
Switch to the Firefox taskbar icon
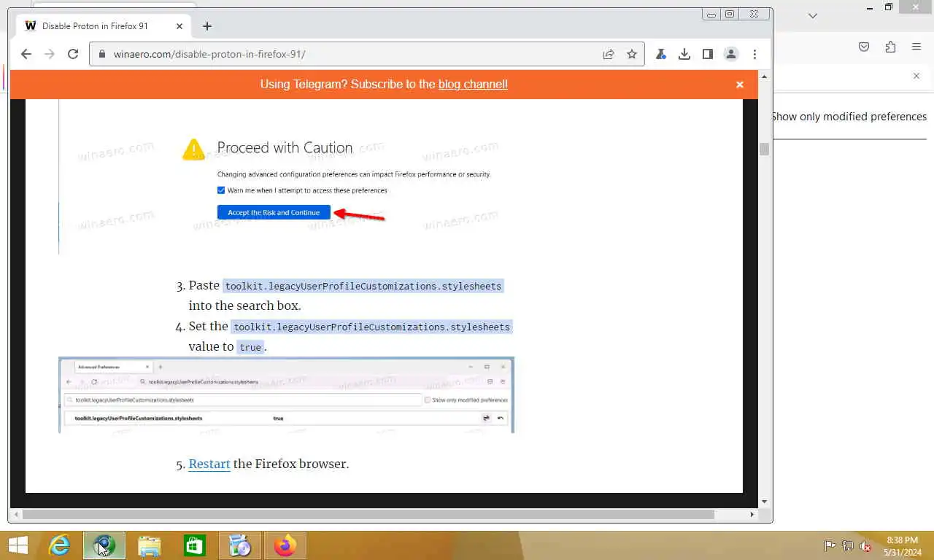(285, 545)
